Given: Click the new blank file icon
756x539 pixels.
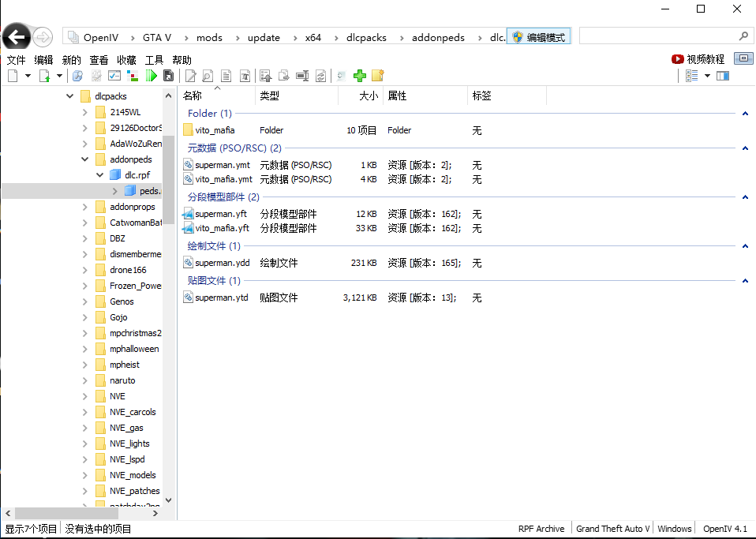Looking at the screenshot, I should 13,76.
